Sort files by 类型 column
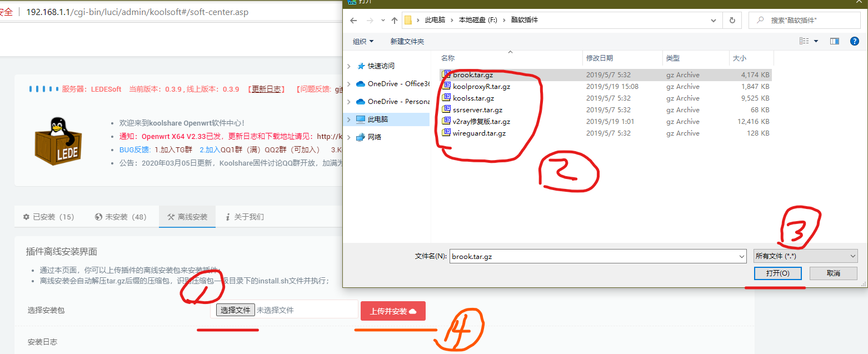The height and width of the screenshot is (354, 868). click(673, 58)
